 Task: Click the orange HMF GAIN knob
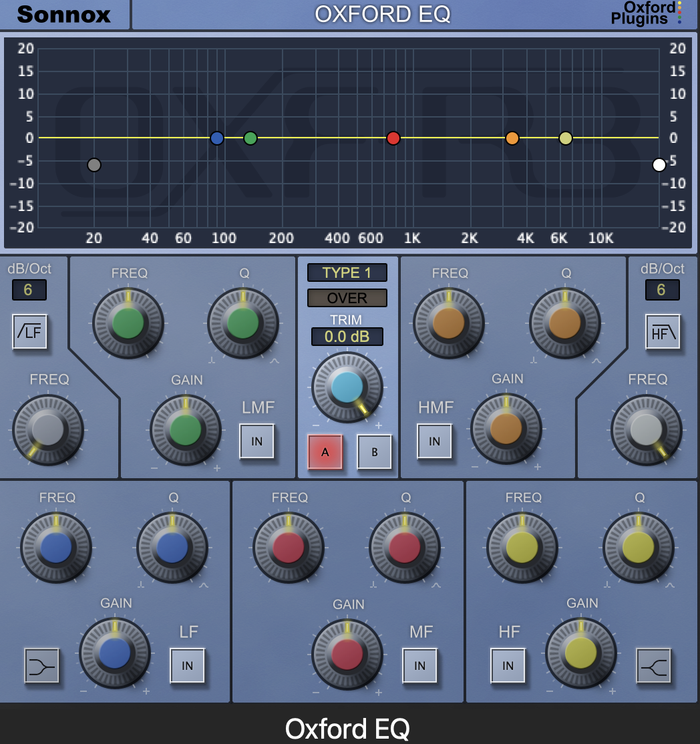click(506, 429)
